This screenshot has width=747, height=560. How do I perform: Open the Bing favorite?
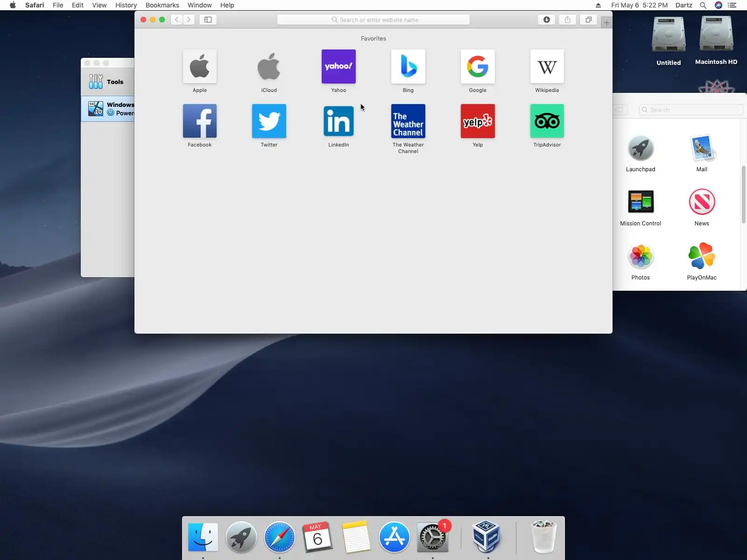pos(408,67)
